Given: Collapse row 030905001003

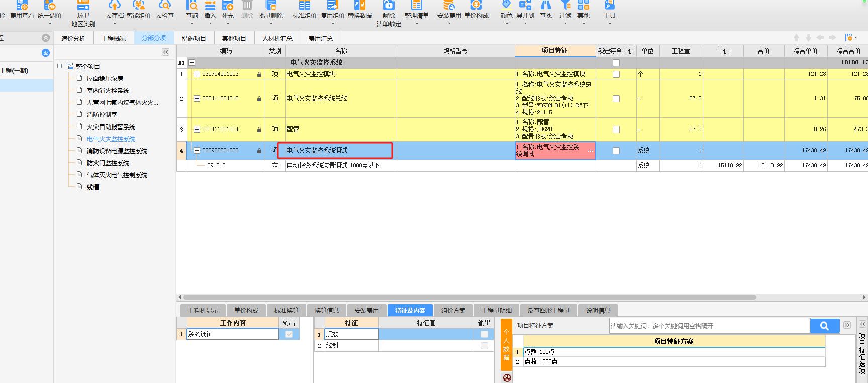Looking at the screenshot, I should (x=197, y=150).
